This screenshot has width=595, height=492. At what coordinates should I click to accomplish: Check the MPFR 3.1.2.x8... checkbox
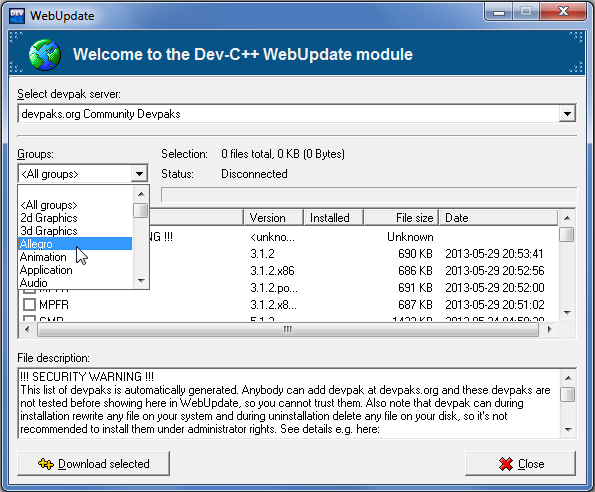pyautogui.click(x=29, y=305)
